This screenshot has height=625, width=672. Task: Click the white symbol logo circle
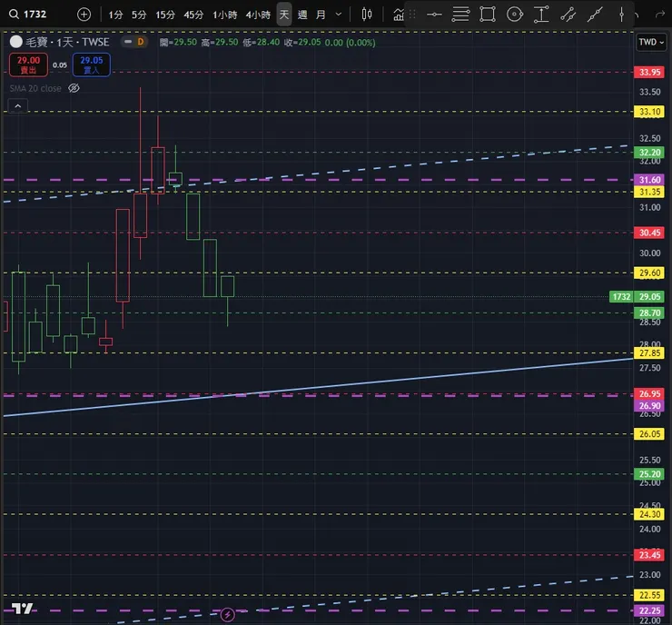tap(15, 42)
